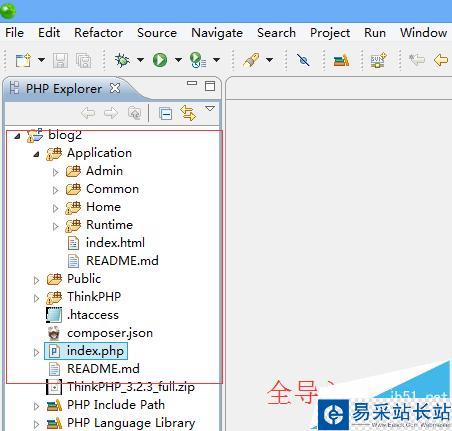Open the Run menu
The width and height of the screenshot is (452, 431).
(x=375, y=33)
